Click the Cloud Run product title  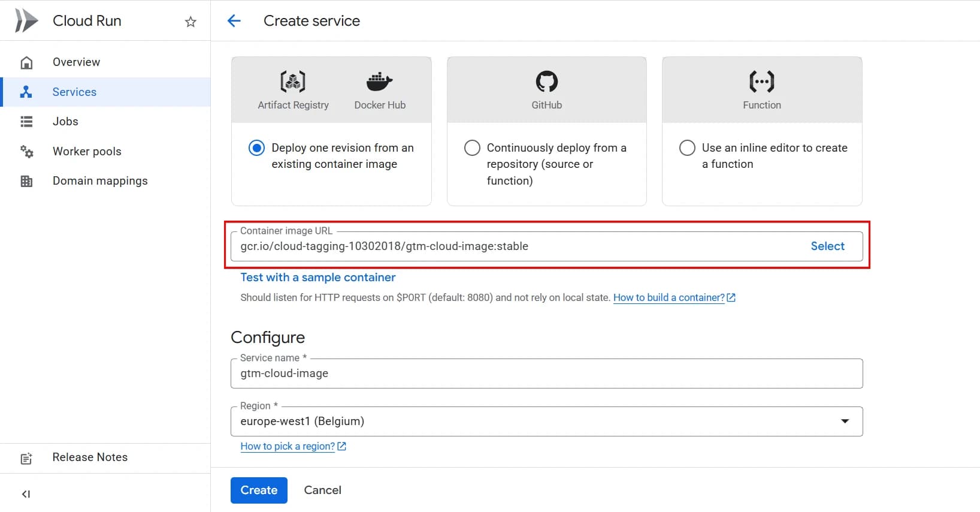point(87,21)
